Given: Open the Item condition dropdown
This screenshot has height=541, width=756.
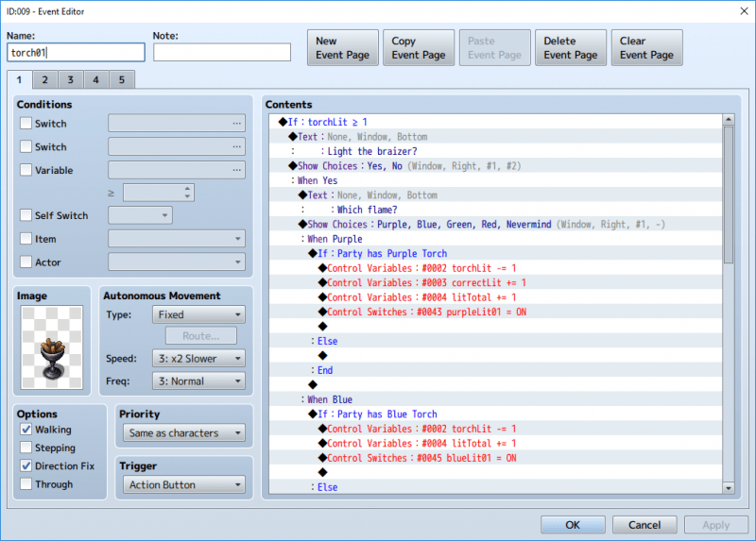Looking at the screenshot, I should (177, 239).
